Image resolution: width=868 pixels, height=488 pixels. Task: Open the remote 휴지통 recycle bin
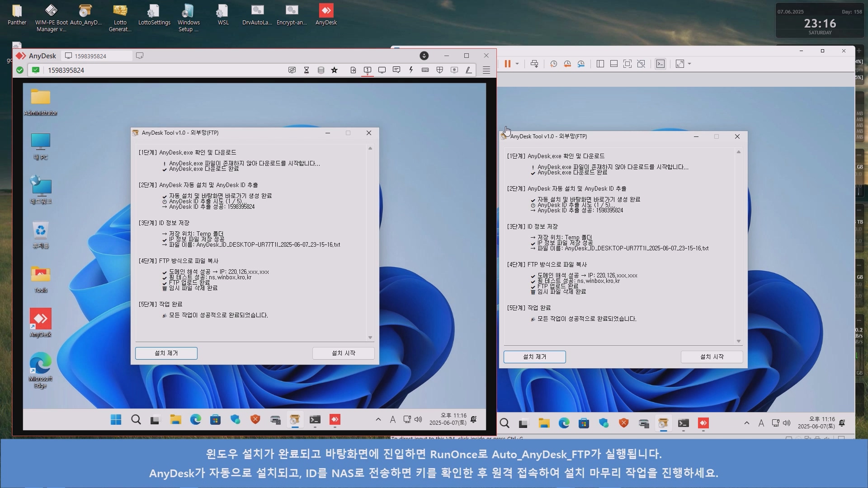pos(41,235)
